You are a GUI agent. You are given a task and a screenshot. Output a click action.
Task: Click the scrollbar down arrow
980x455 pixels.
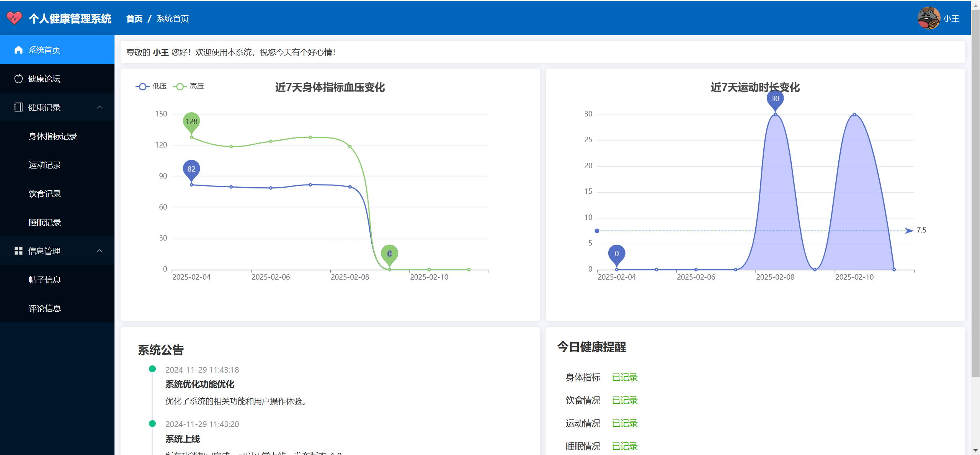975,451
